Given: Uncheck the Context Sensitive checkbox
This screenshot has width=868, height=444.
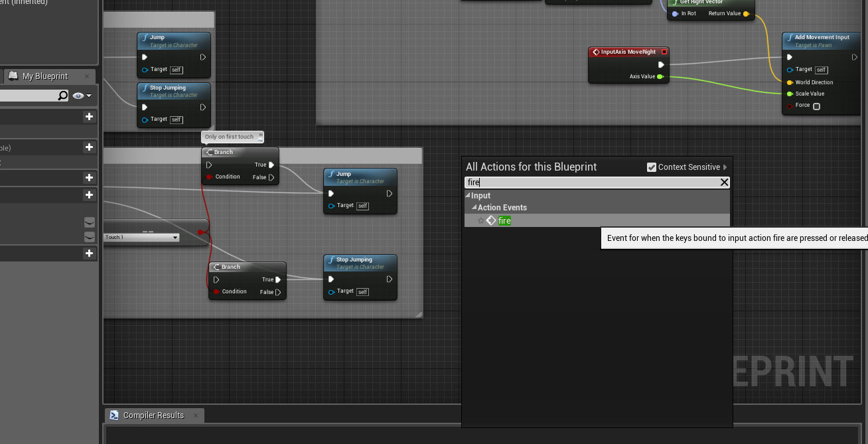Looking at the screenshot, I should 652,167.
